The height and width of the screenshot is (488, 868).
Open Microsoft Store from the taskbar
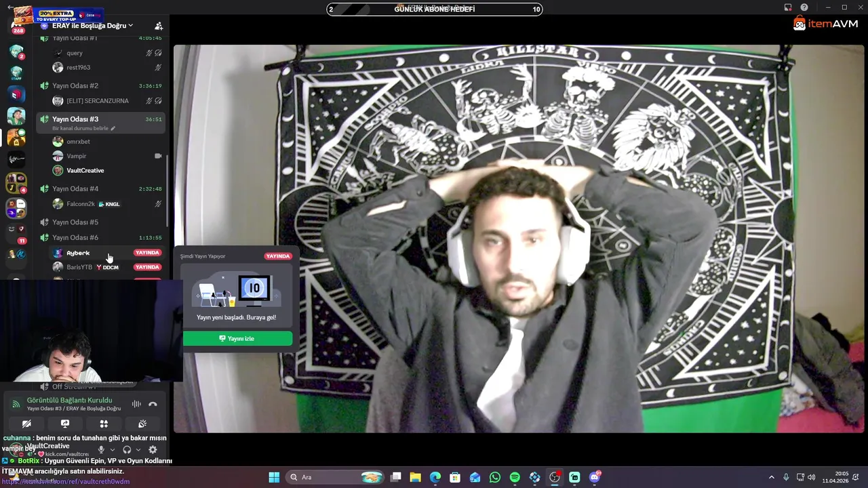click(455, 477)
